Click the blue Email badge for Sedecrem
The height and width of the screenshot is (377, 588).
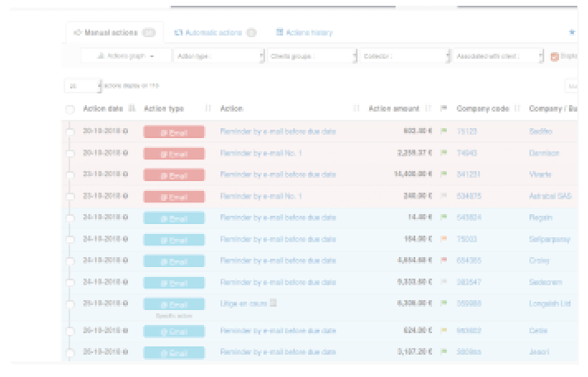tap(173, 282)
